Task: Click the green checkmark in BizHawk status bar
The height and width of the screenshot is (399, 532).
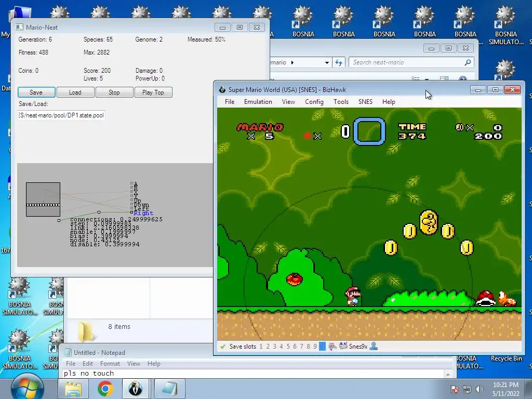Action: pyautogui.click(x=222, y=347)
